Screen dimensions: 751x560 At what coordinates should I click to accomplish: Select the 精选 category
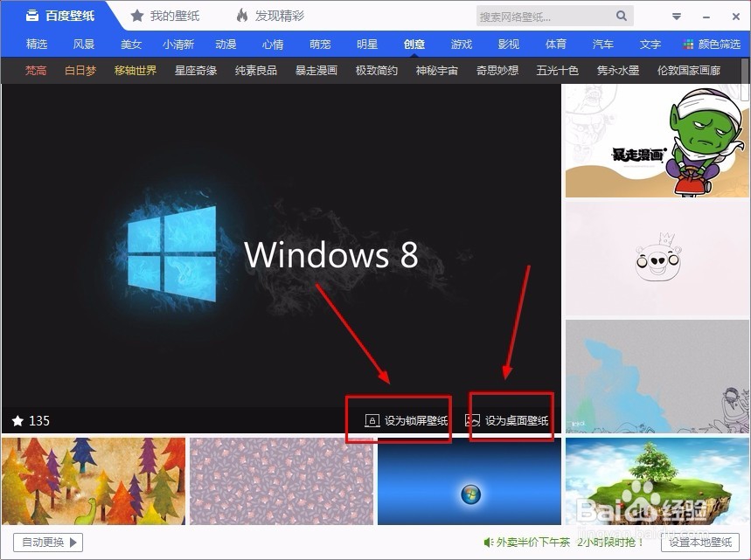37,45
